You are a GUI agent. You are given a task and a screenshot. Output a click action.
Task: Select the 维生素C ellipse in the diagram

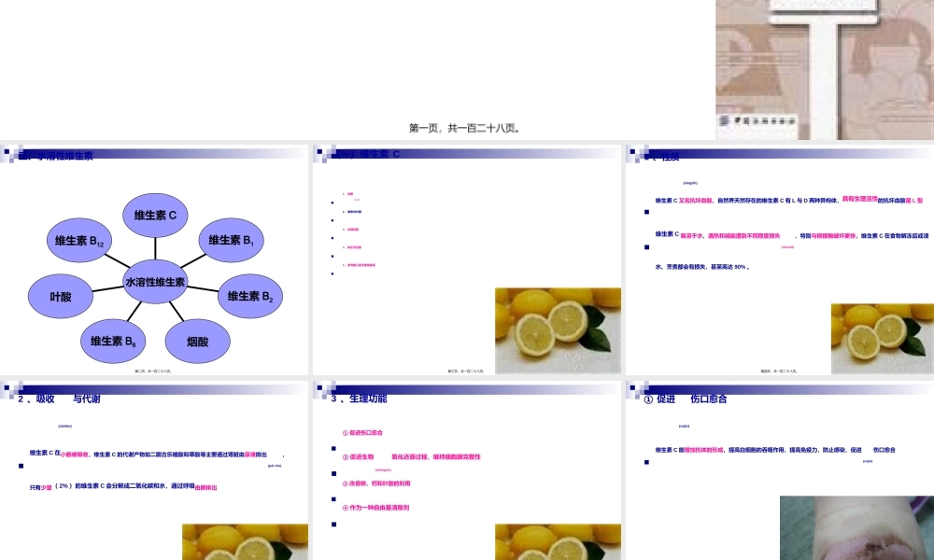[157, 215]
